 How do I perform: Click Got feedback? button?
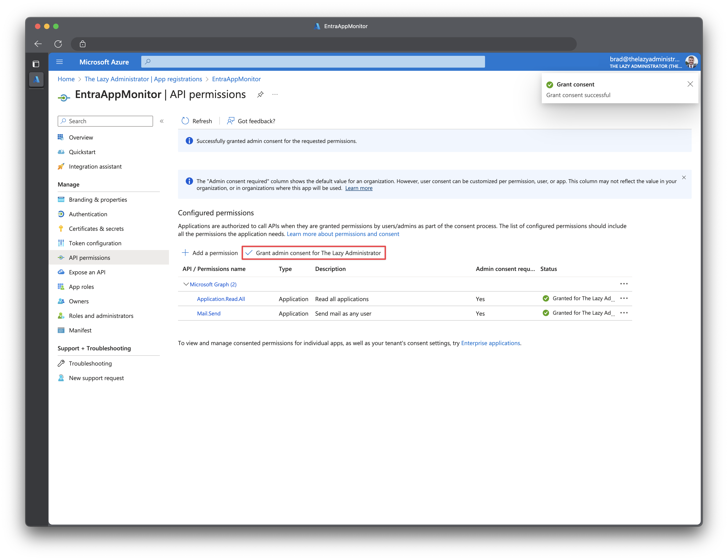(x=251, y=121)
